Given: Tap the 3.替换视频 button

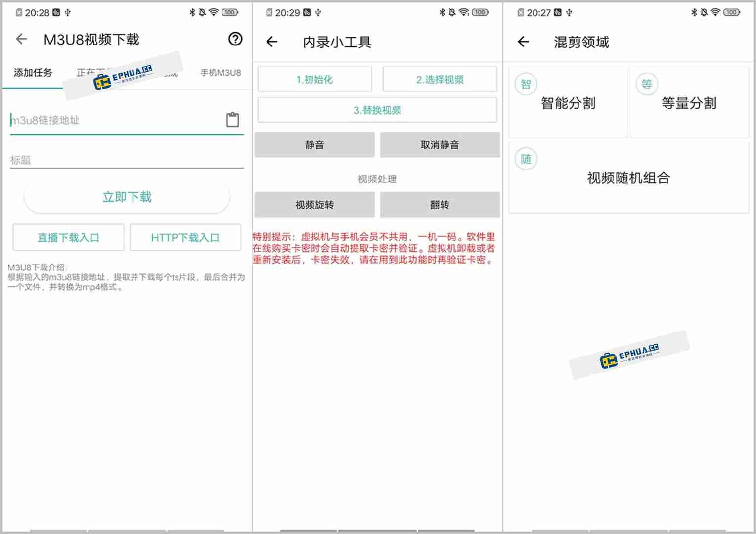Looking at the screenshot, I should [377, 110].
